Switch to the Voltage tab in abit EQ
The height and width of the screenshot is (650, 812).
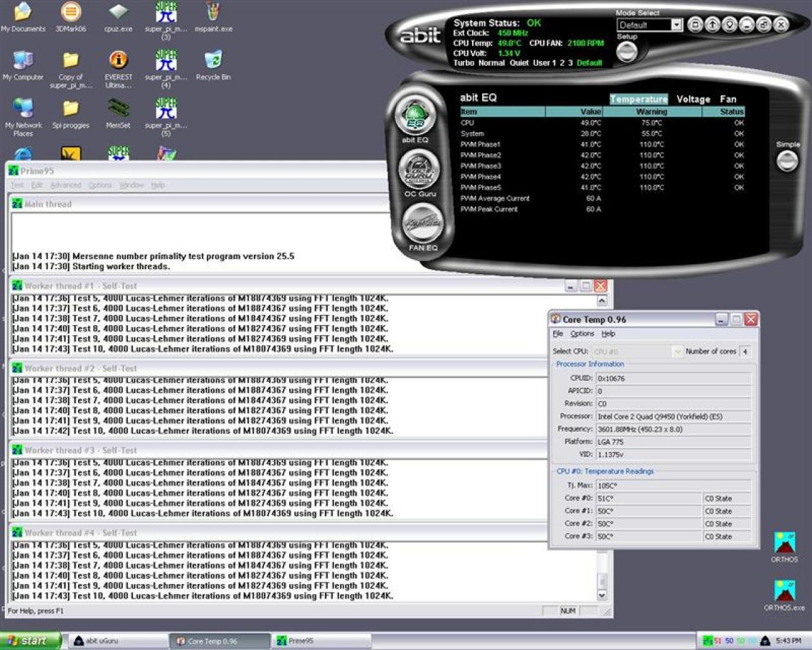[693, 99]
